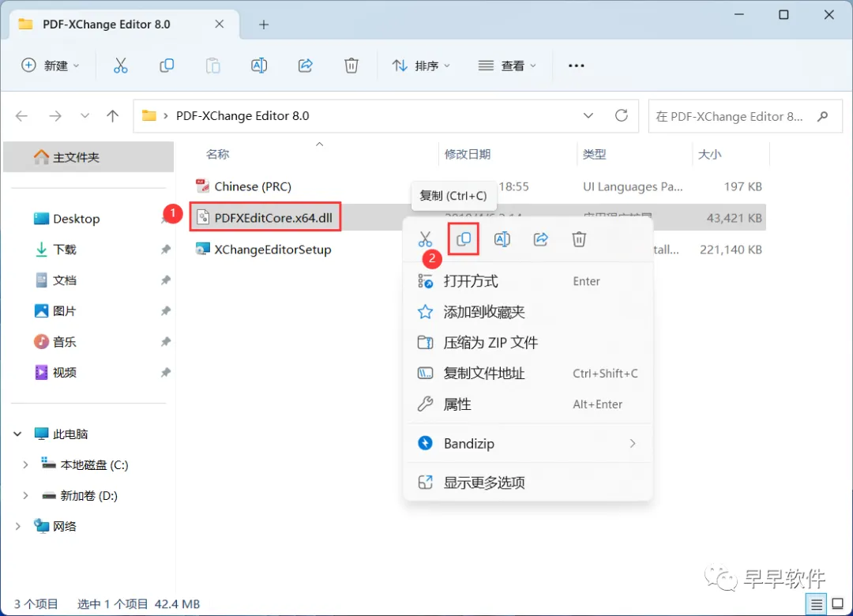The width and height of the screenshot is (853, 616).
Task: Expand the 本地磁盘 (C:) tree node
Action: (x=25, y=464)
